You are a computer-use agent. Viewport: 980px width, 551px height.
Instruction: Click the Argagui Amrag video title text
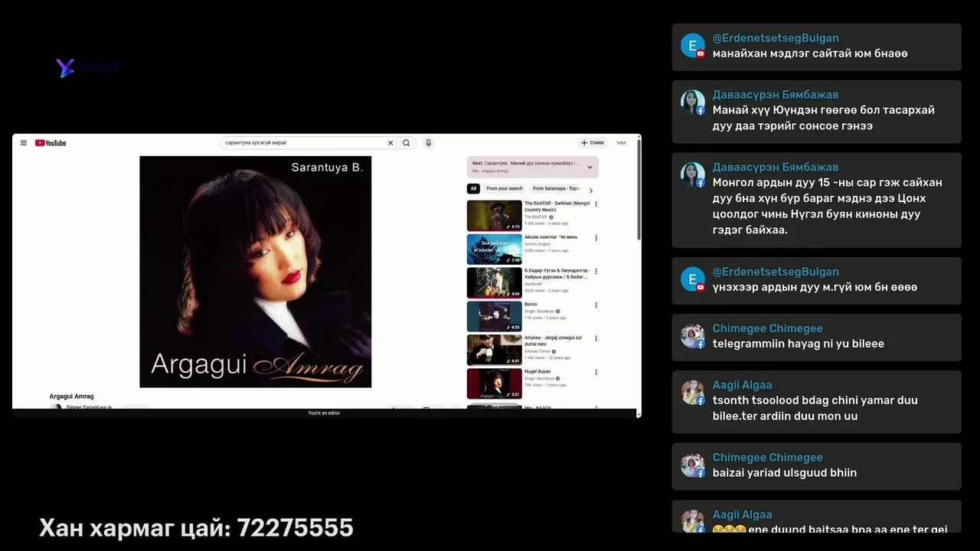[72, 396]
